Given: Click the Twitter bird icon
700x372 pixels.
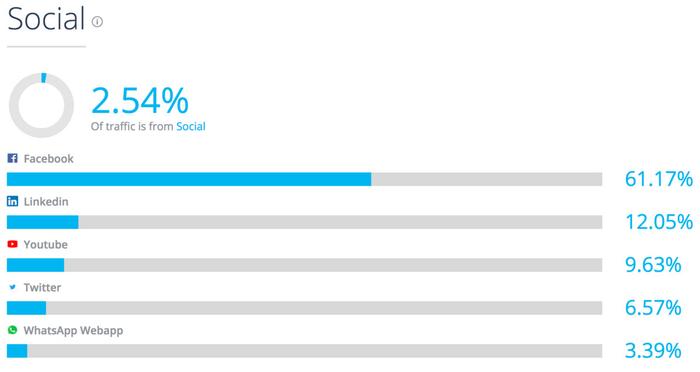Looking at the screenshot, I should (x=12, y=287).
